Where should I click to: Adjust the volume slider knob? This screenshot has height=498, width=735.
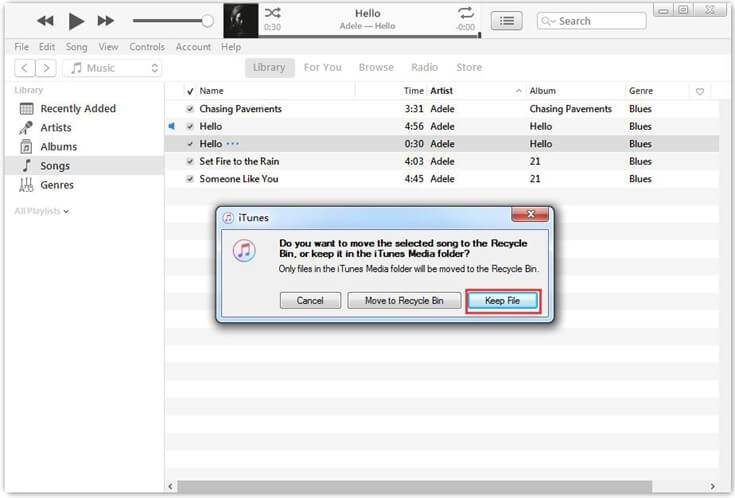pos(207,21)
